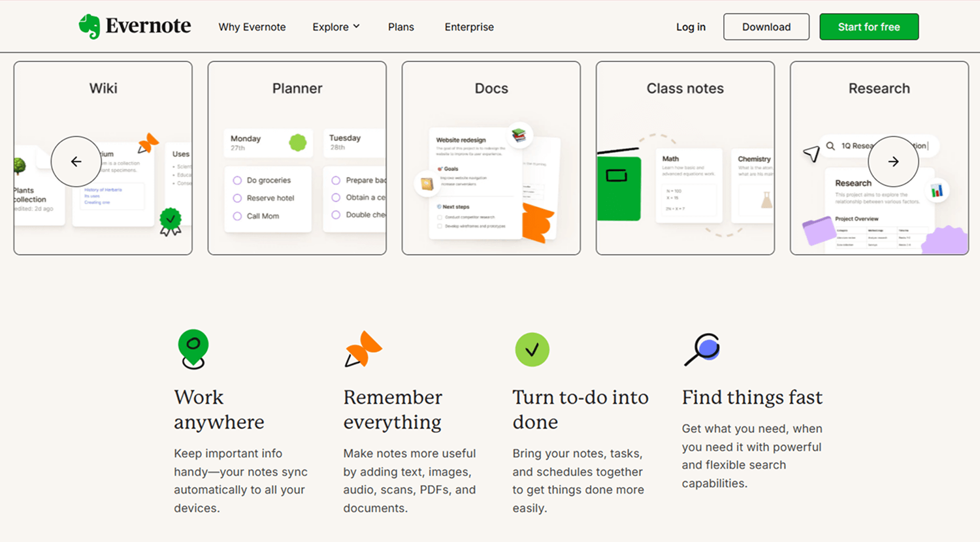Image resolution: width=980 pixels, height=542 pixels.
Task: Check the Prepare bag task circle
Action: pyautogui.click(x=336, y=180)
